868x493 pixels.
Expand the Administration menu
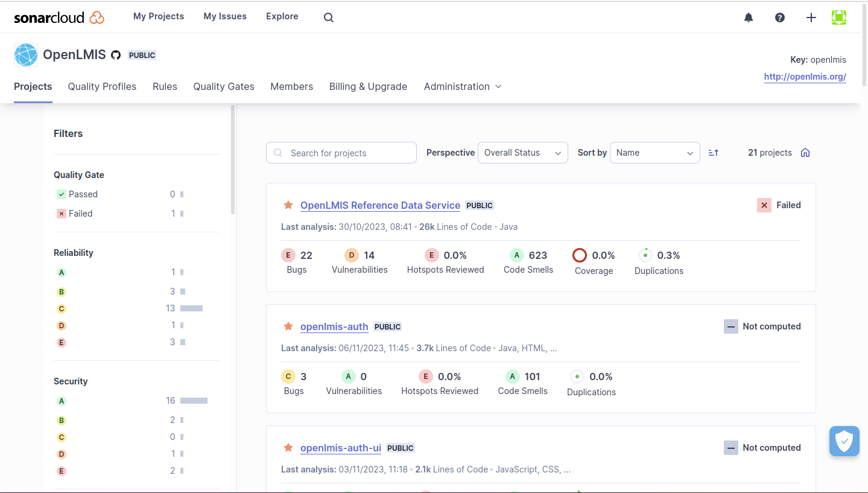click(463, 86)
